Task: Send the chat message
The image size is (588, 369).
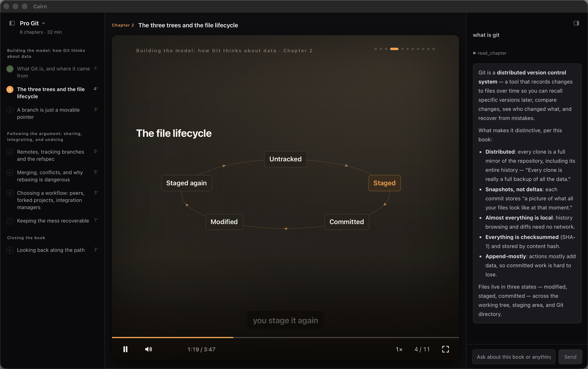Action: click(570, 357)
